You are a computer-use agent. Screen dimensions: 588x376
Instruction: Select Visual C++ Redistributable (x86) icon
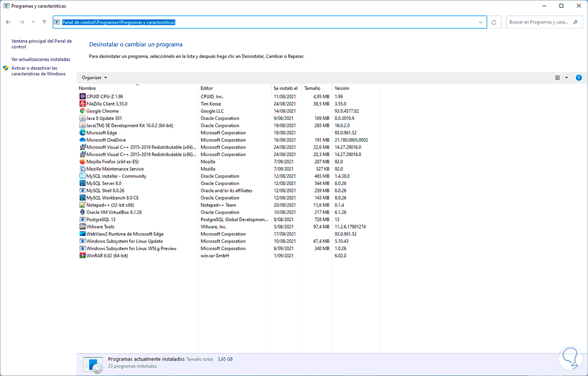(82, 154)
